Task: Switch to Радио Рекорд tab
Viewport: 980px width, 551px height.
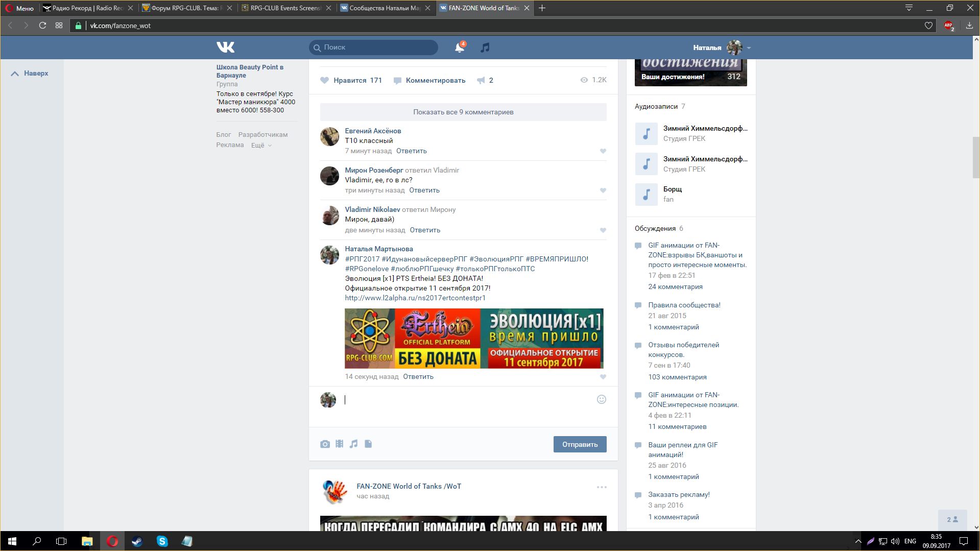Action: 88,8
